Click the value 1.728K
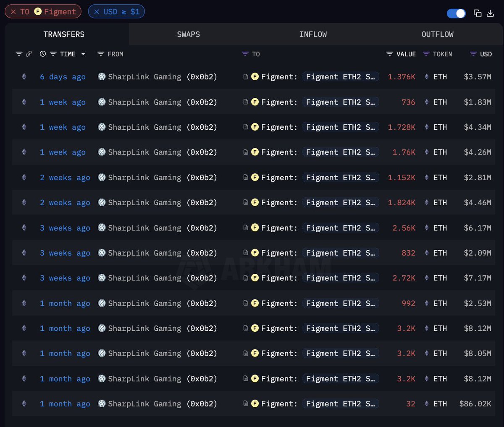This screenshot has width=504, height=427. [x=402, y=127]
